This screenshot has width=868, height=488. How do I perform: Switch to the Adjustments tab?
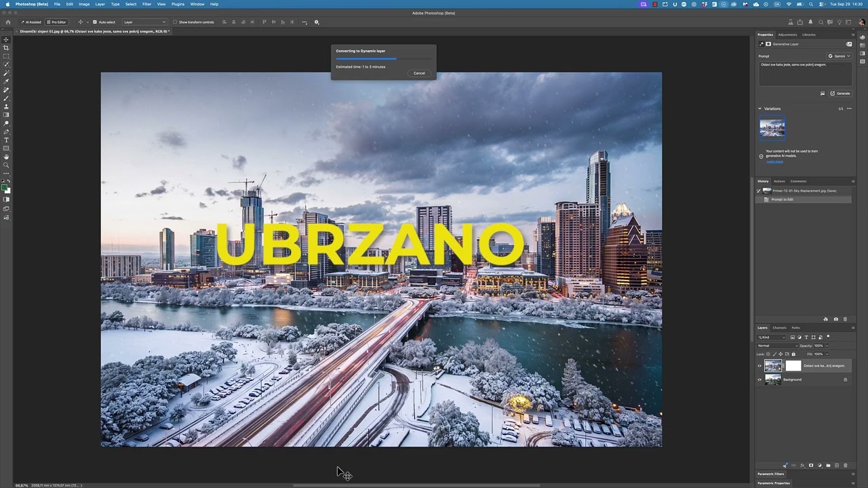787,35
